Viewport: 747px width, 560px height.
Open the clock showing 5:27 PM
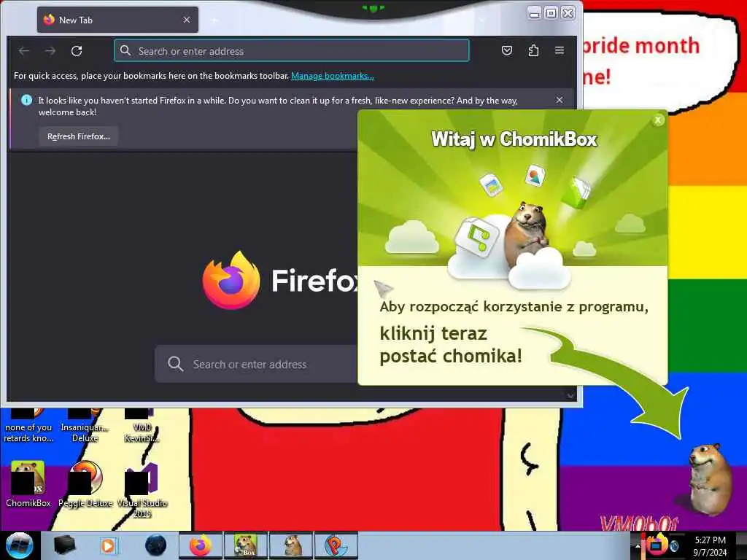click(x=710, y=545)
